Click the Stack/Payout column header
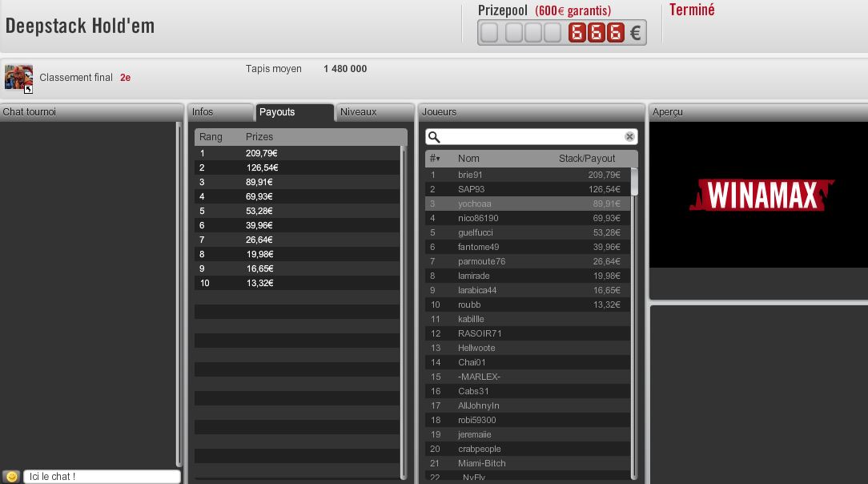868x484 pixels. (x=587, y=159)
